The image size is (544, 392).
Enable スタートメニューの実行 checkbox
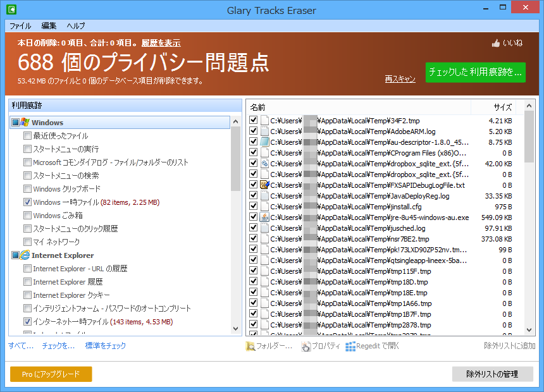(x=27, y=149)
